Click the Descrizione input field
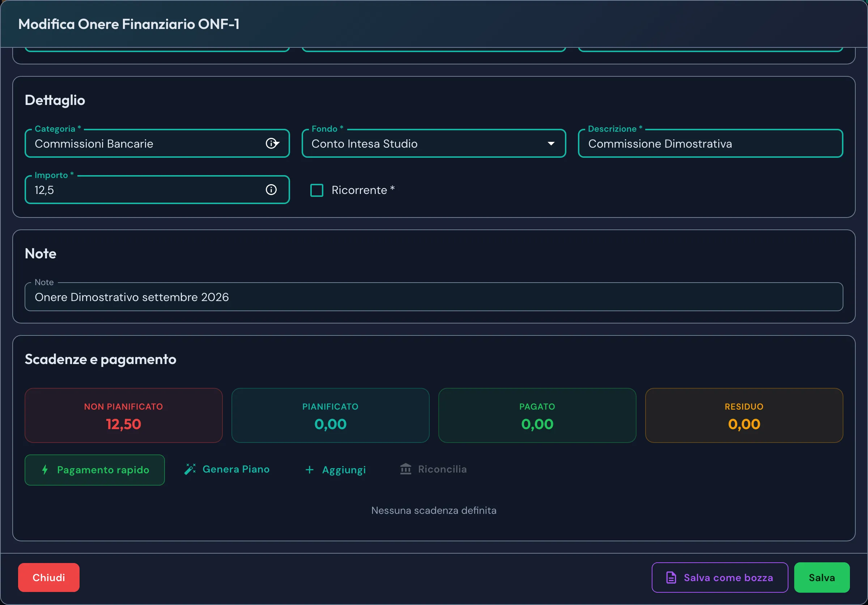This screenshot has width=868, height=605. [x=710, y=143]
